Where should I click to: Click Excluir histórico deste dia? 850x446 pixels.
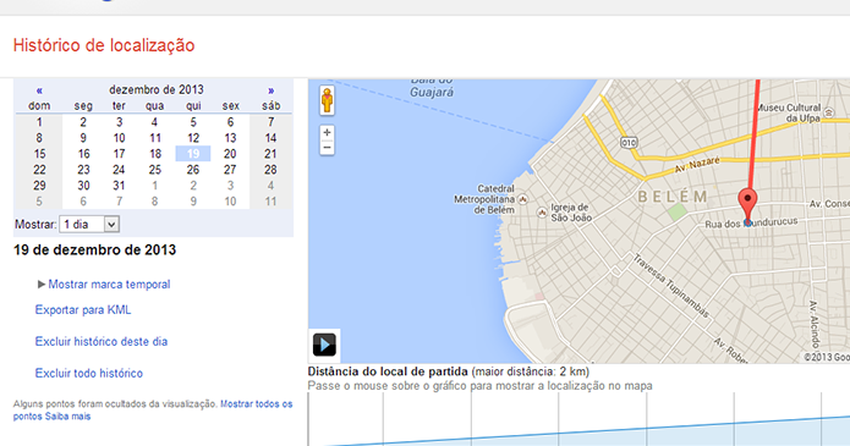coord(101,341)
